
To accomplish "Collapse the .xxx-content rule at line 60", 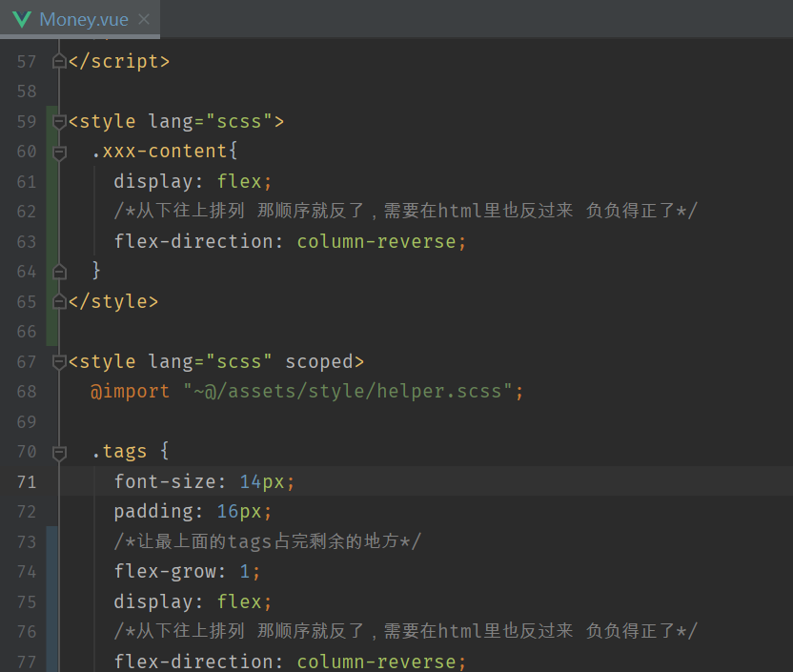I will click(59, 152).
